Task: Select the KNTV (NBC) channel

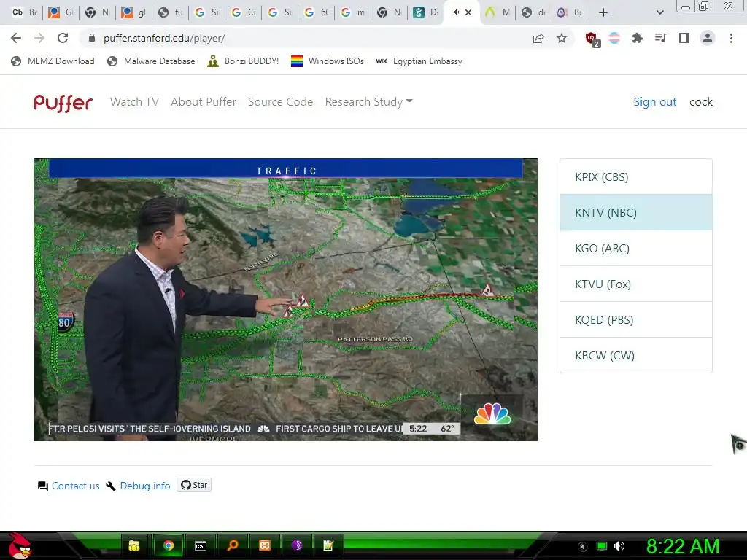Action: coord(636,212)
